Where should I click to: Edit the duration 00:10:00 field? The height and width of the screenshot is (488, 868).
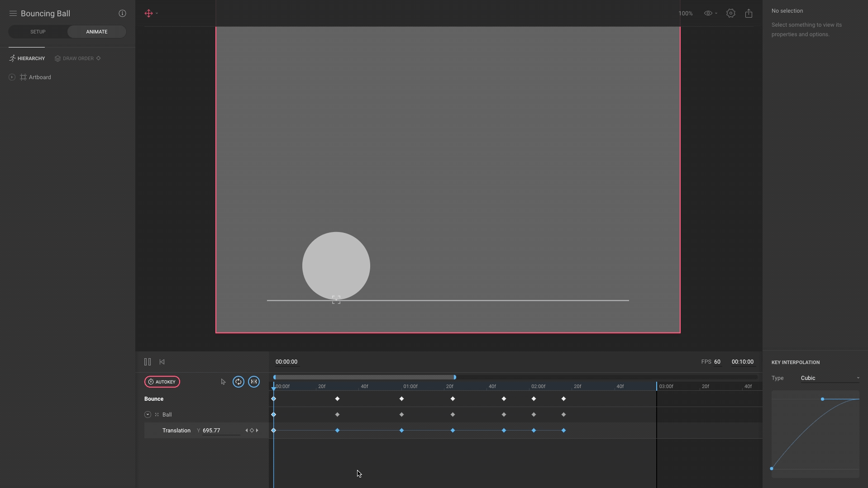743,362
